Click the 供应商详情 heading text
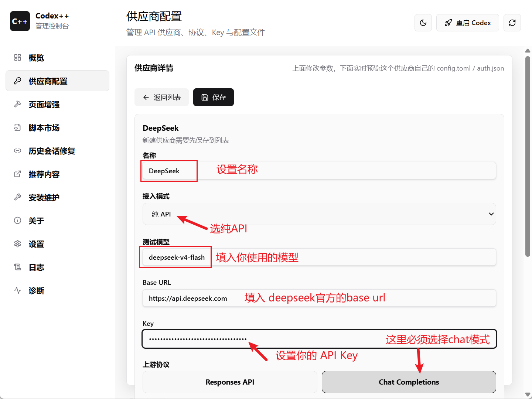This screenshot has width=532, height=399. point(154,68)
